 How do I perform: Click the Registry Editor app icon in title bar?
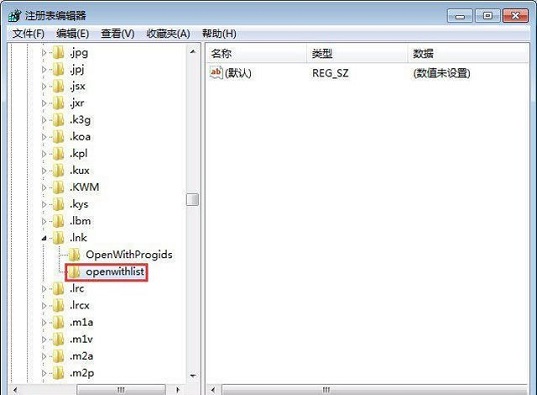15,15
